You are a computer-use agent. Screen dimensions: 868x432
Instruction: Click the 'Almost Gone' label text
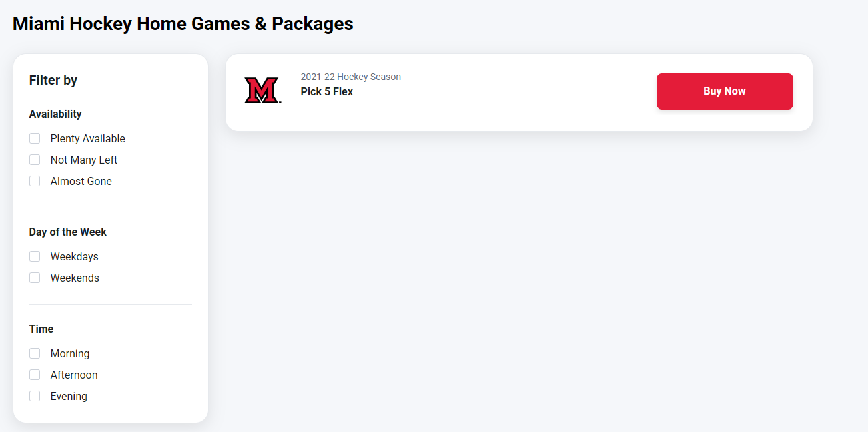coord(81,181)
